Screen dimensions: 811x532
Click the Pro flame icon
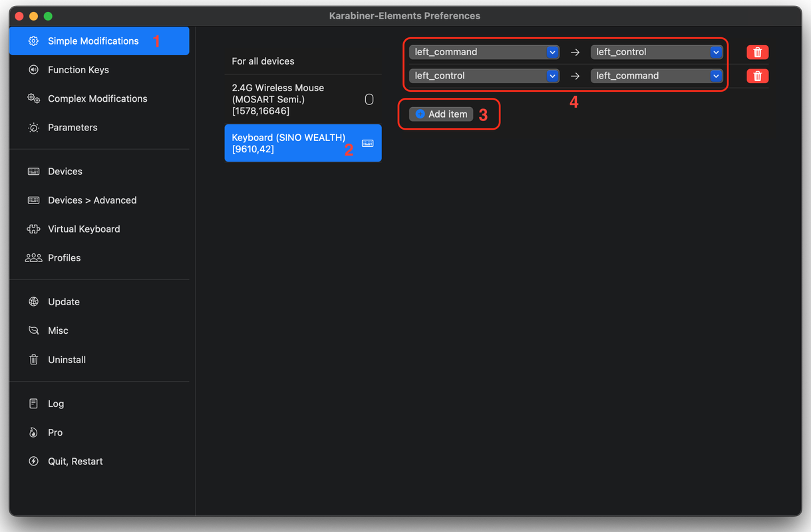coord(33,433)
